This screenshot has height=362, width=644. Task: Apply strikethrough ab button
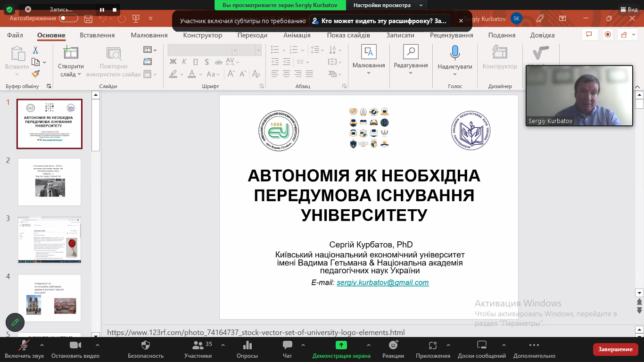pos(218,61)
